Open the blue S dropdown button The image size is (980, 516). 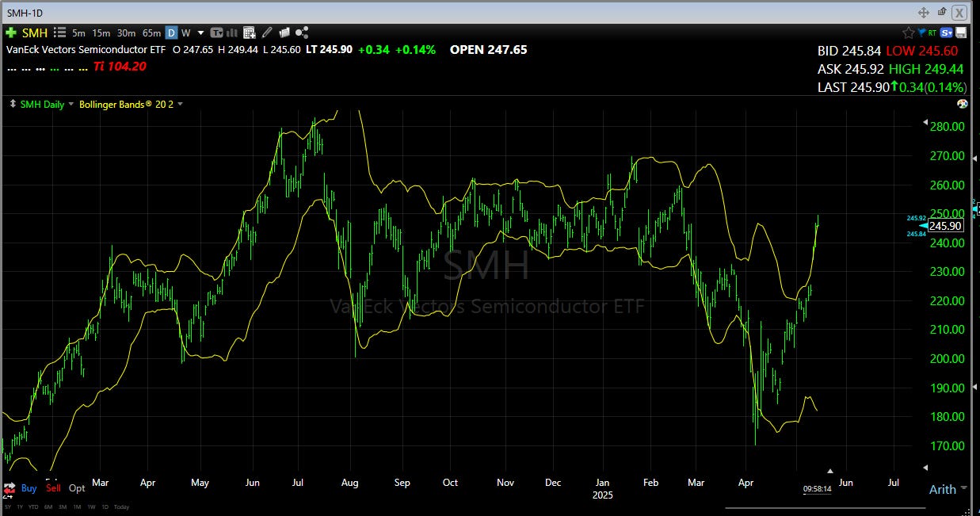click(946, 33)
